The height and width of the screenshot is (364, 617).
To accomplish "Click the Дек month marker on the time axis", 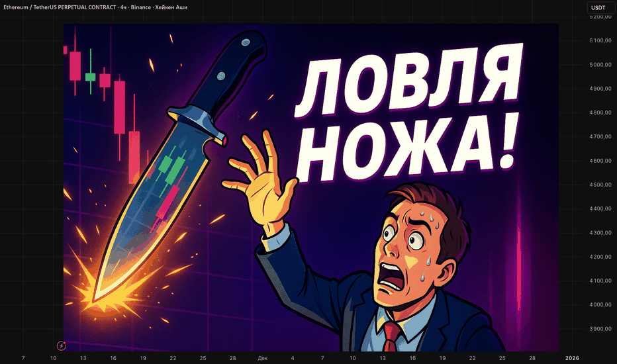I will pyautogui.click(x=263, y=357).
